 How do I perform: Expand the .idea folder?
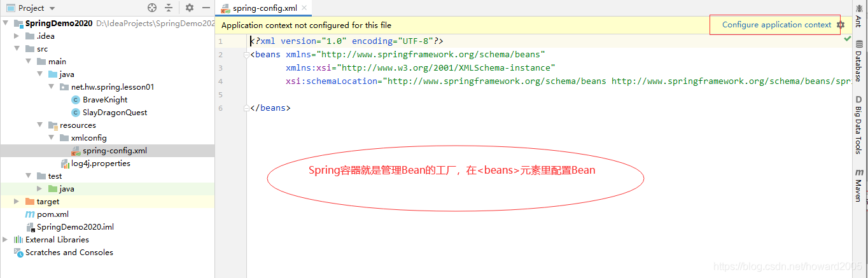click(x=18, y=36)
